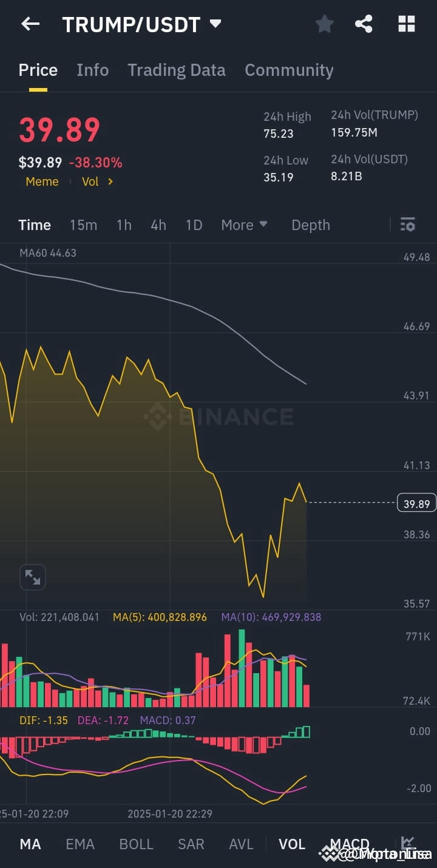Select the current price label 39.89 on the axis
The image size is (437, 868).
(x=416, y=503)
